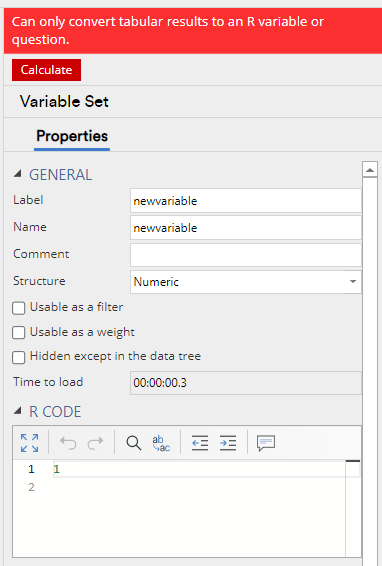This screenshot has width=382, height=566.
Task: Redo edit in R code editor
Action: [x=96, y=443]
